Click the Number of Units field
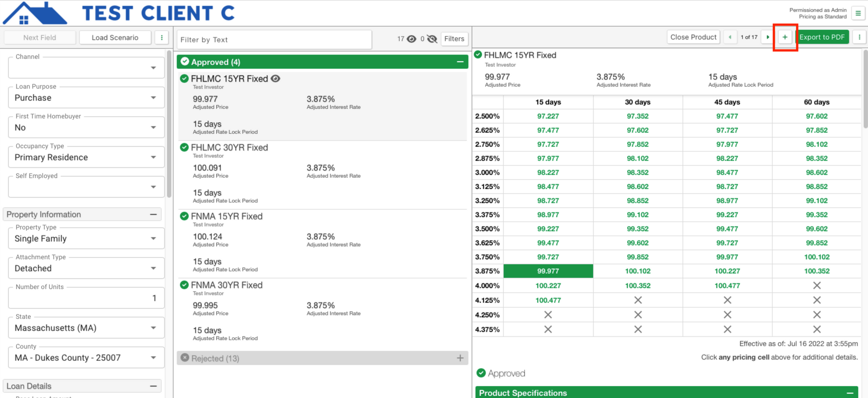The width and height of the screenshot is (868, 398). tap(86, 298)
